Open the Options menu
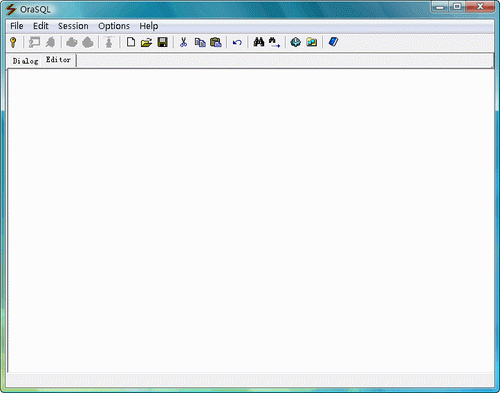 point(114,26)
